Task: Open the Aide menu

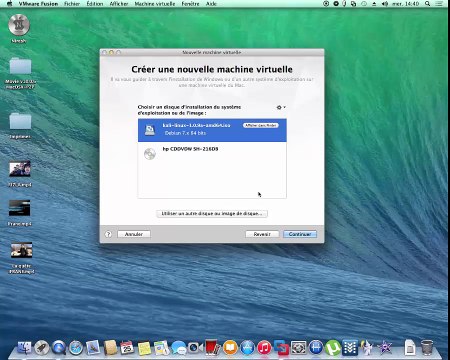Action: (x=211, y=4)
